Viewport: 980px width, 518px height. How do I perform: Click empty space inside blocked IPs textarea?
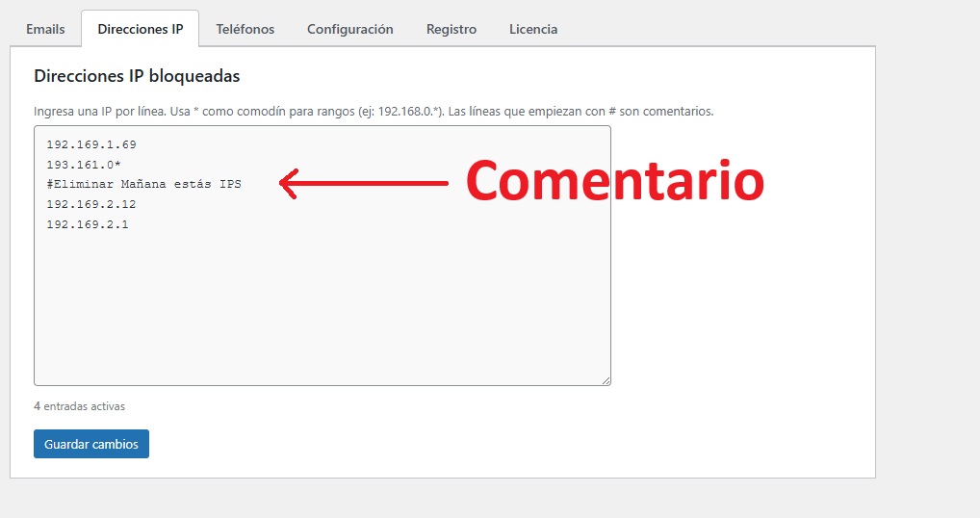tap(322, 308)
